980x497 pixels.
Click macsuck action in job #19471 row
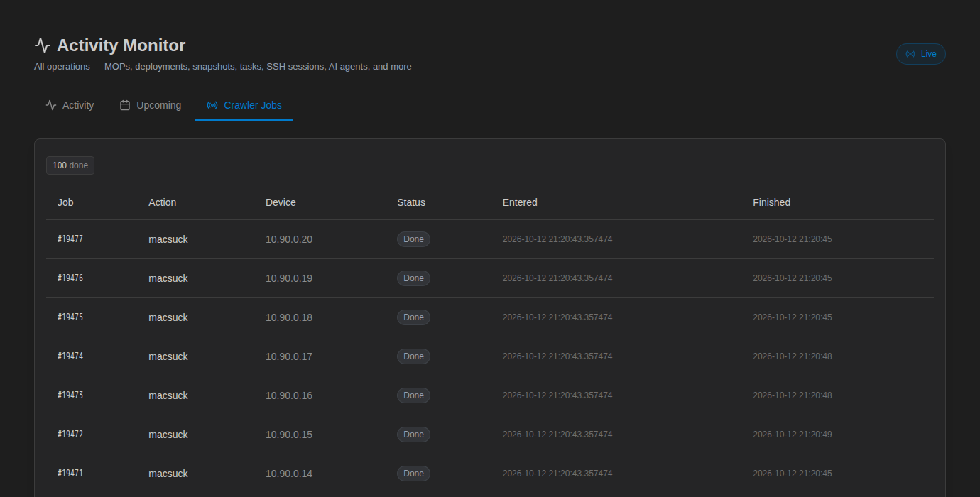coord(168,474)
